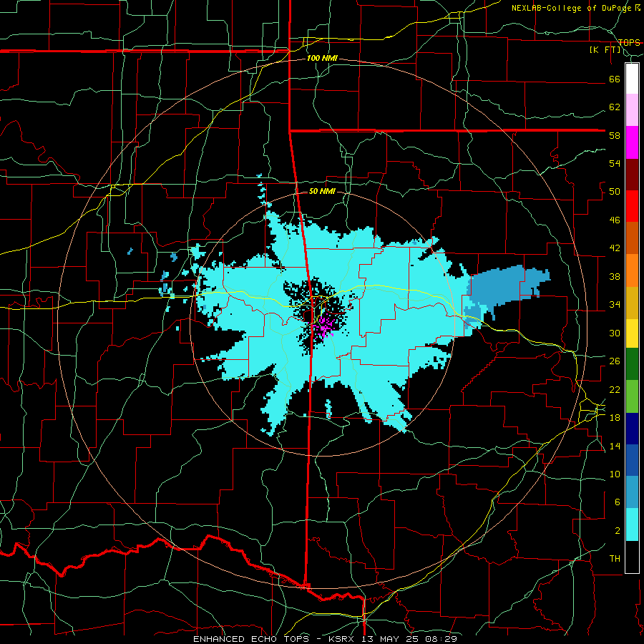644x644 pixels.
Task: Click the 'NEXLAB-College of DuPage' credit text
Action: (x=572, y=8)
